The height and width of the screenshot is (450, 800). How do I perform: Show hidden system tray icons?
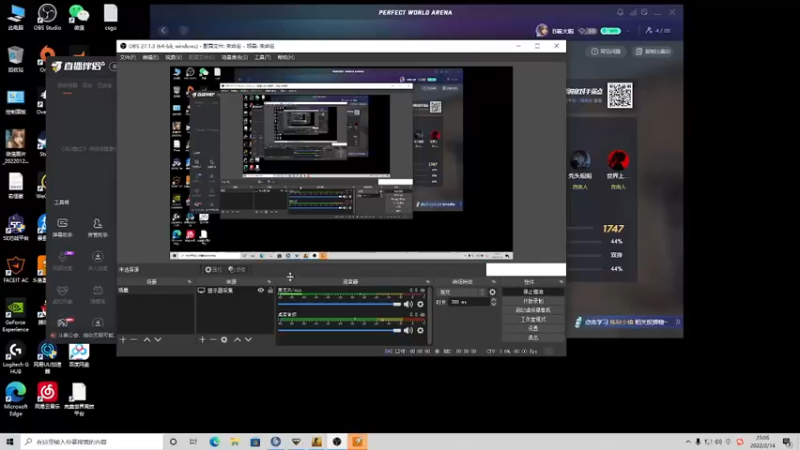(x=688, y=441)
